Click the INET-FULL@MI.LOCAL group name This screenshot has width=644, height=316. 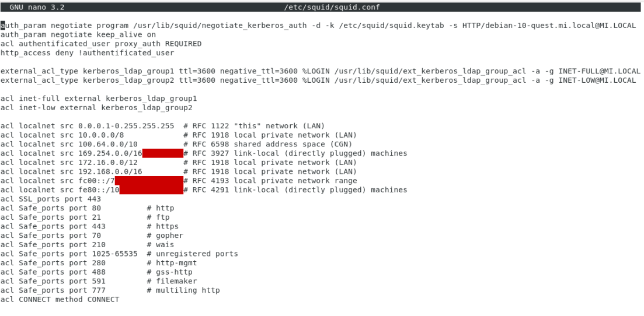(599, 71)
